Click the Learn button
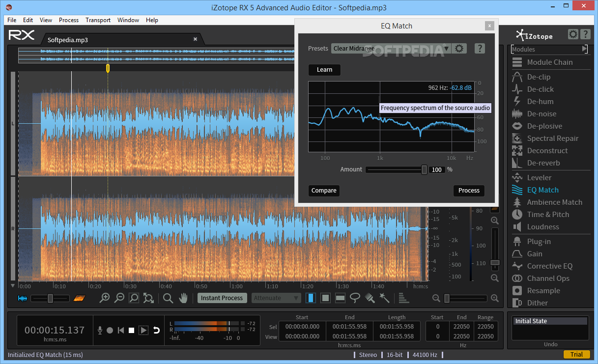The height and width of the screenshot is (364, 598). [x=324, y=70]
